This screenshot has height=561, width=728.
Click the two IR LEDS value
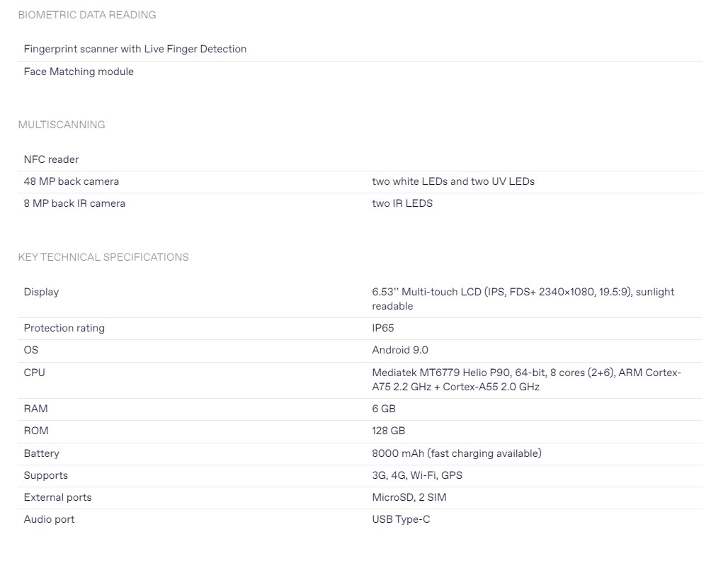402,203
